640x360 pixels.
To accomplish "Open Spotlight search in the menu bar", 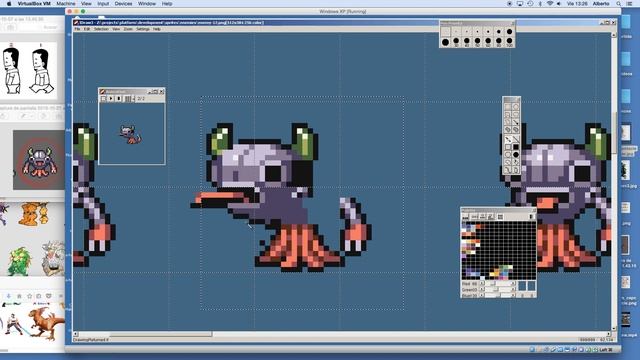I will 619,3.
